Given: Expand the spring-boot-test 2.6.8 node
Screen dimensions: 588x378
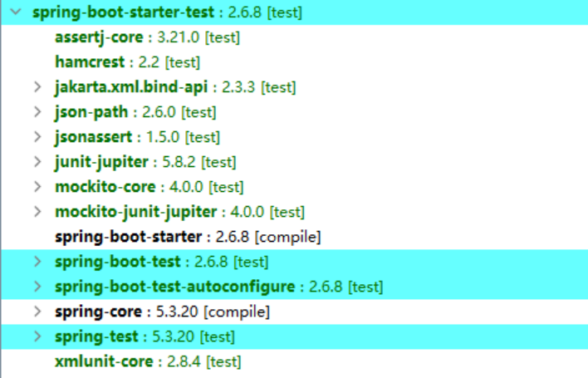Looking at the screenshot, I should pos(37,262).
